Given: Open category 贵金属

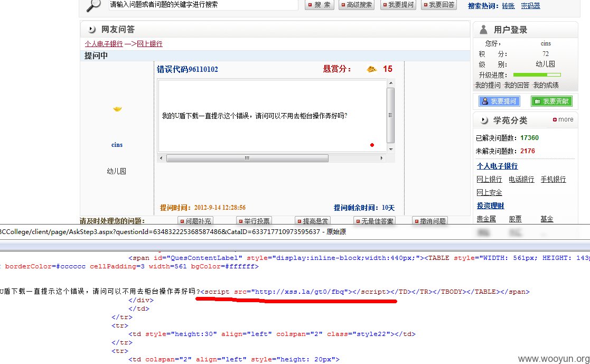Looking at the screenshot, I should 486,219.
